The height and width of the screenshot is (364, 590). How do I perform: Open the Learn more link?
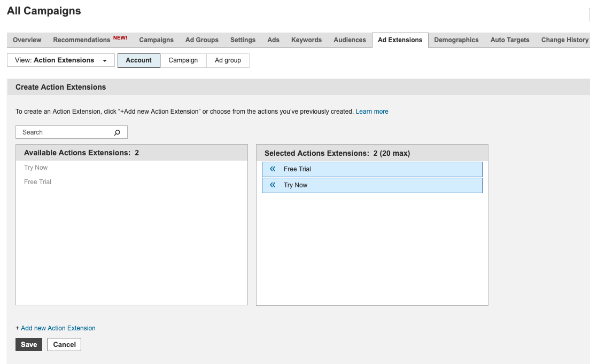372,111
